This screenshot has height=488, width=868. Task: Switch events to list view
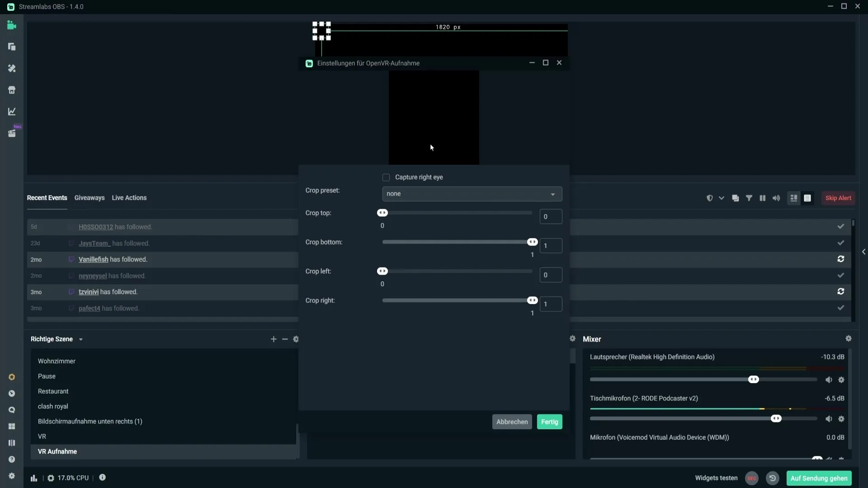pos(807,198)
